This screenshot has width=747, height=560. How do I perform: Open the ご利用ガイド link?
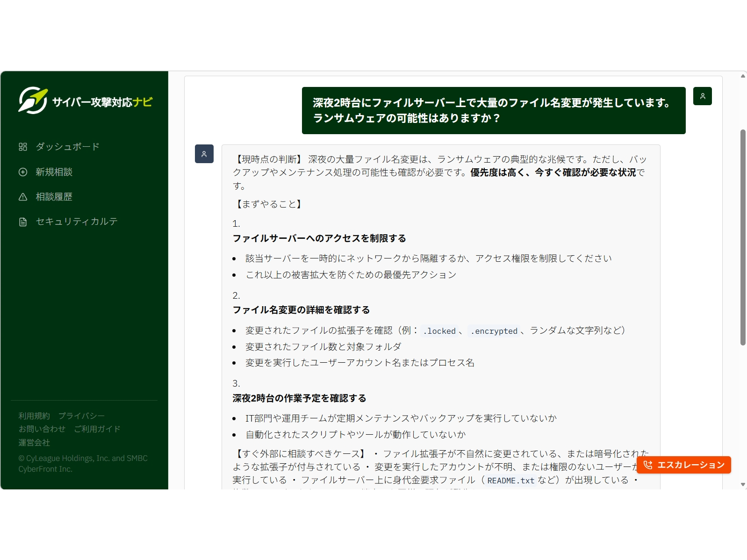[x=97, y=429]
